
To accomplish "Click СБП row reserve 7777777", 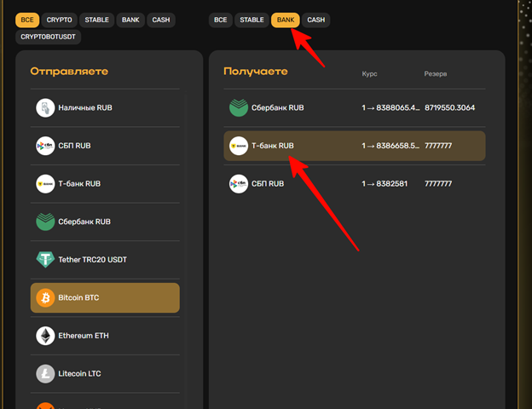I will coord(438,184).
